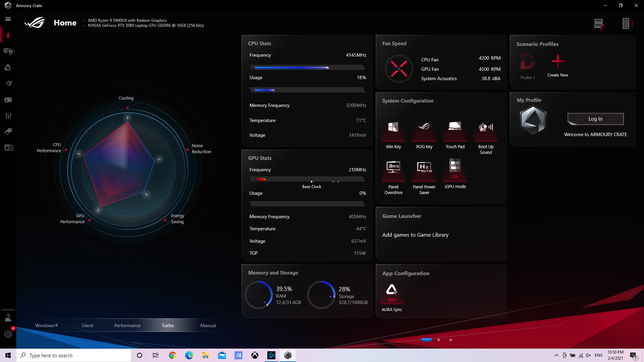Open the User Center profile icon in the sidebar
644x362 pixels.
8,318
